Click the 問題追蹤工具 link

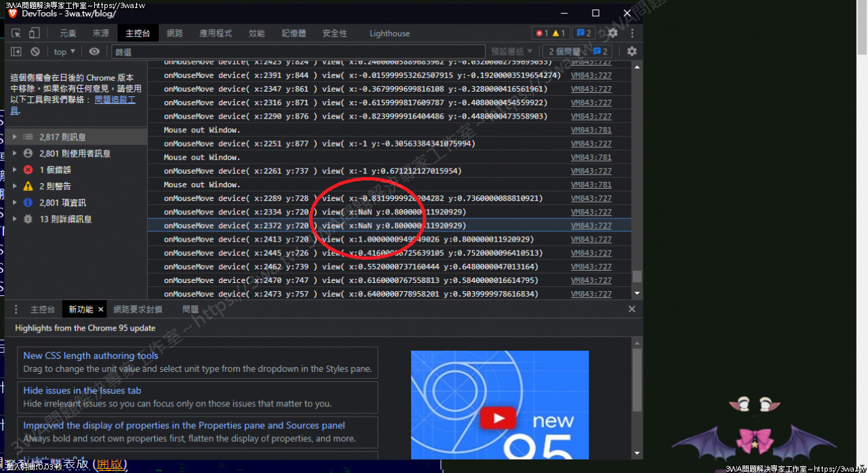point(115,100)
